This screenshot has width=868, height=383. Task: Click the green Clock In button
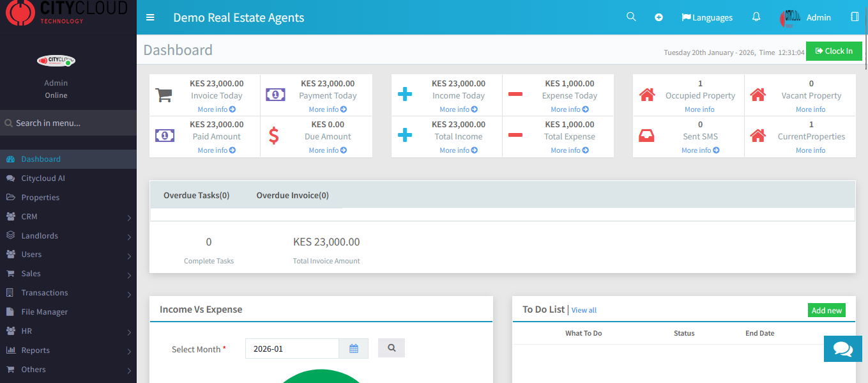834,51
